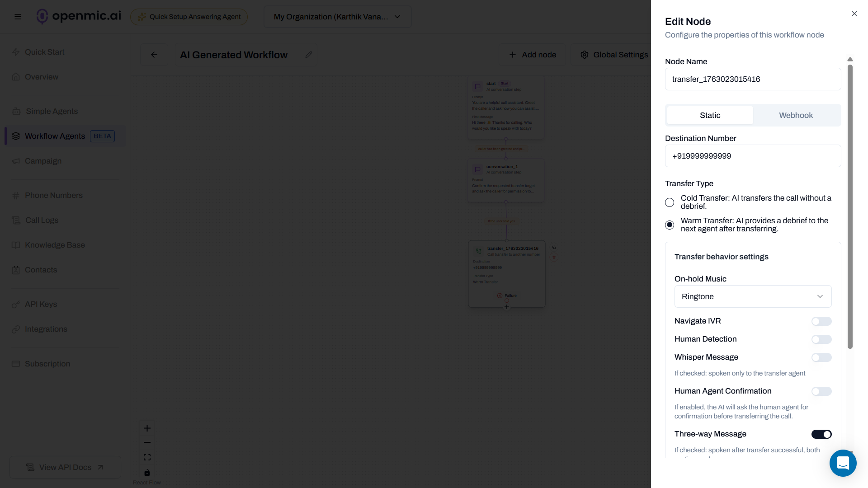868x488 pixels.
Task: Disable the Three-way Message toggle
Action: coord(821,434)
